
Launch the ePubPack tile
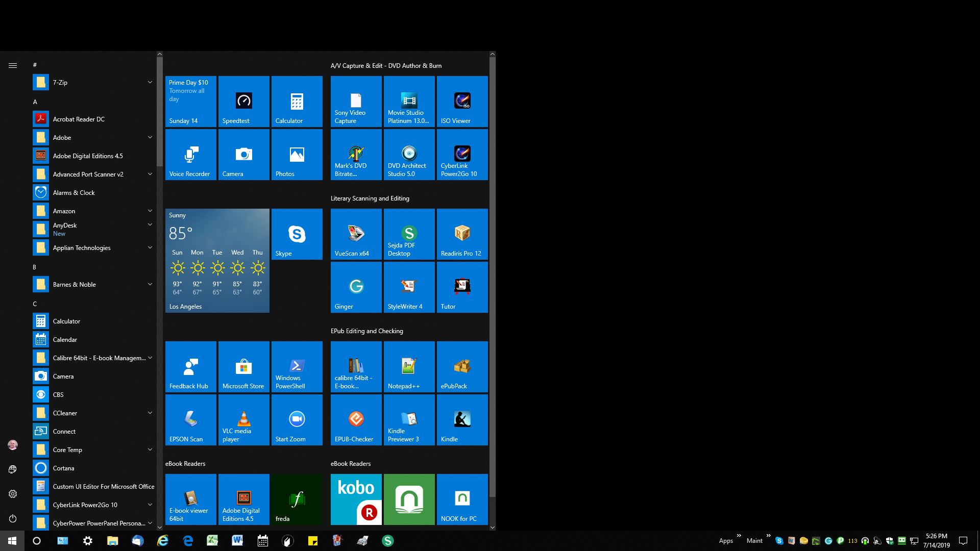point(462,367)
